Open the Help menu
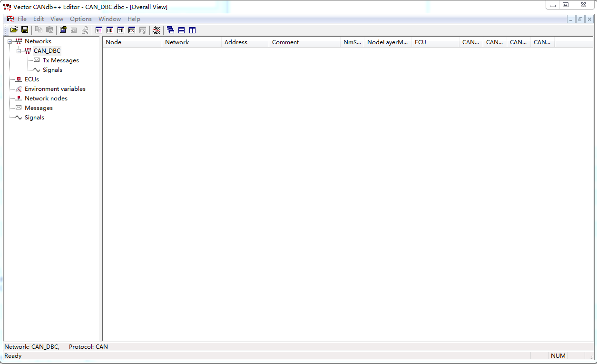Viewport: 597px width, 364px height. tap(134, 19)
